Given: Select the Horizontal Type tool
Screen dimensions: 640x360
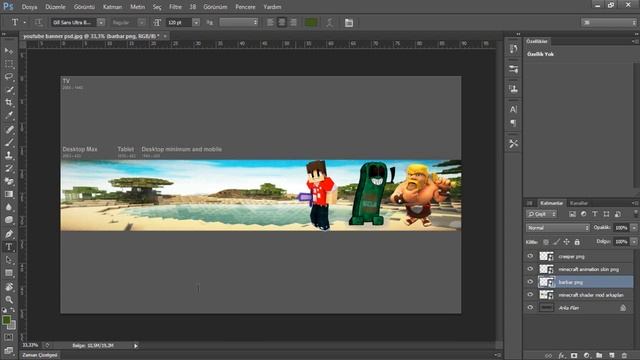Looking at the screenshot, I should click(x=9, y=247).
